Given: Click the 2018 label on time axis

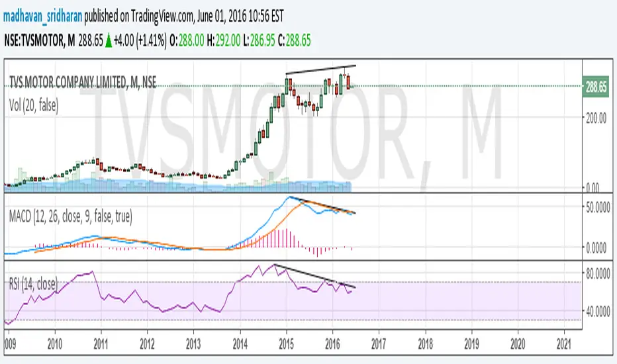Looking at the screenshot, I should 426,344.
